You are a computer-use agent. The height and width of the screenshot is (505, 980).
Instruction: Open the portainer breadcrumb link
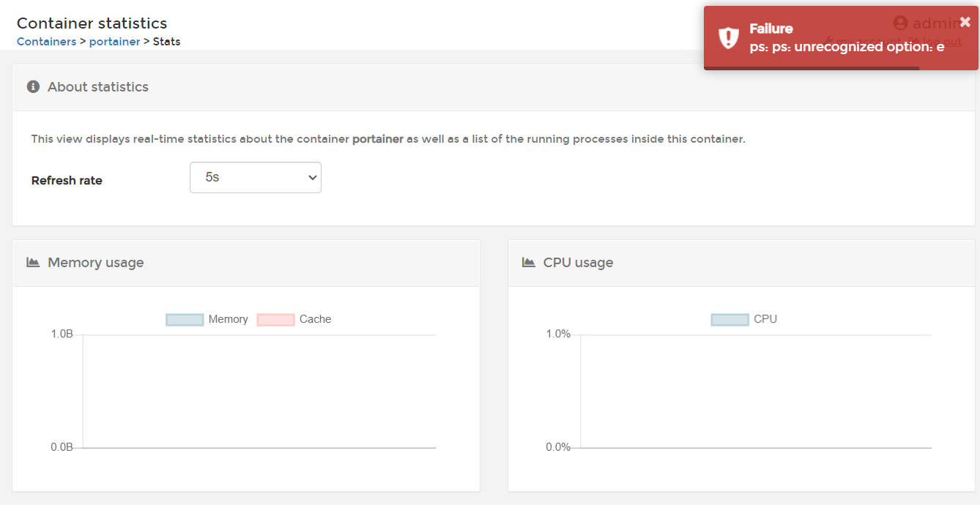tap(114, 41)
